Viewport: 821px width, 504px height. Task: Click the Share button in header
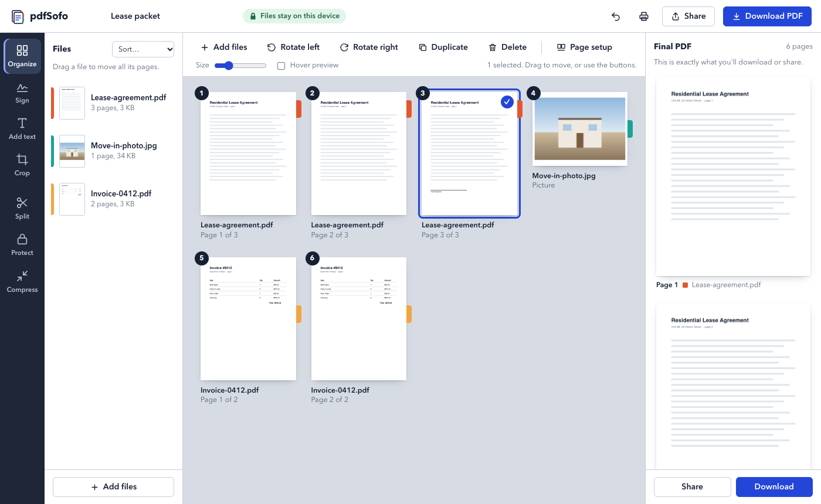(688, 16)
